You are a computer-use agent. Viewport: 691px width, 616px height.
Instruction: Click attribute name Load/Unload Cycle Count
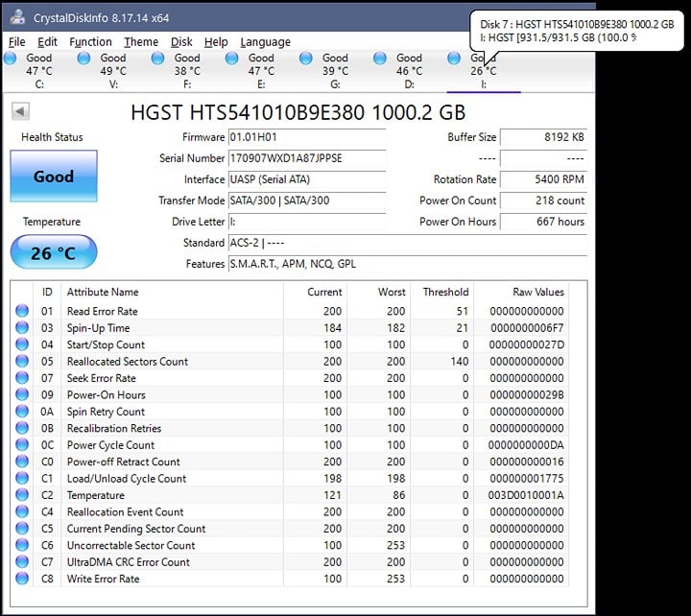(127, 479)
